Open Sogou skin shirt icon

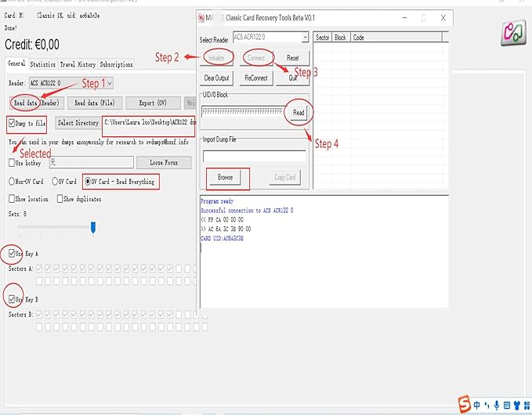pos(517,405)
